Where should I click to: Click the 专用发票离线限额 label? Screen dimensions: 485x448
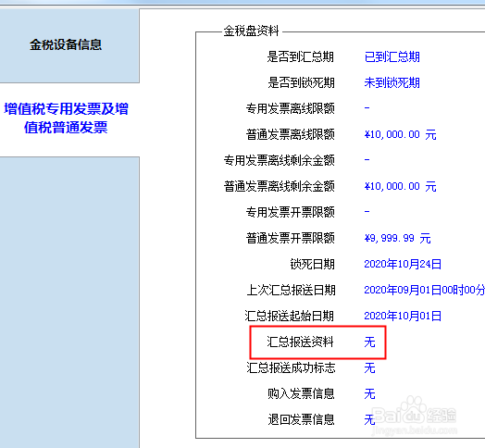point(290,108)
